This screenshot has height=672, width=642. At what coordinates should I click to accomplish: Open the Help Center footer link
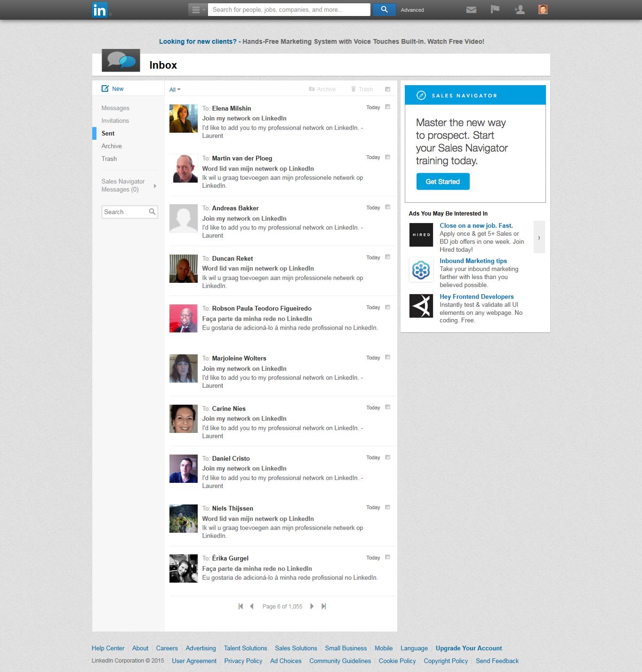tap(108, 648)
